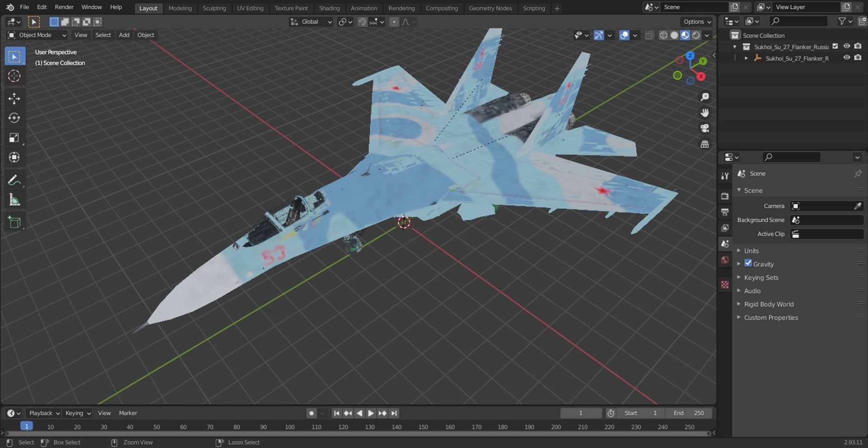
Task: Open the File menu
Action: click(24, 7)
